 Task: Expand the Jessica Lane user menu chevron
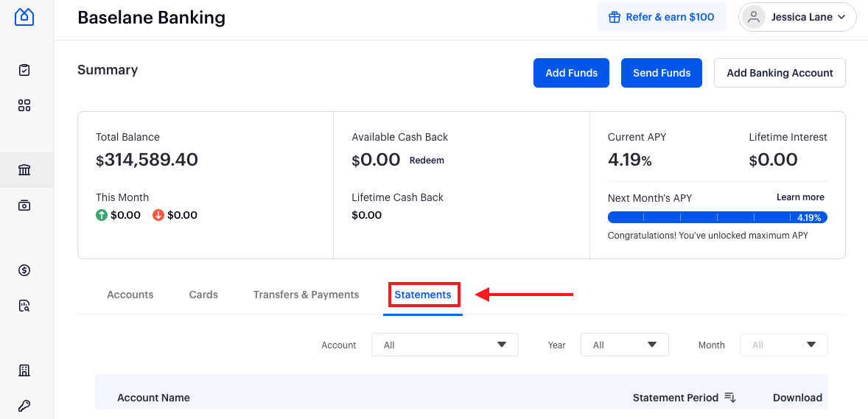coord(841,17)
